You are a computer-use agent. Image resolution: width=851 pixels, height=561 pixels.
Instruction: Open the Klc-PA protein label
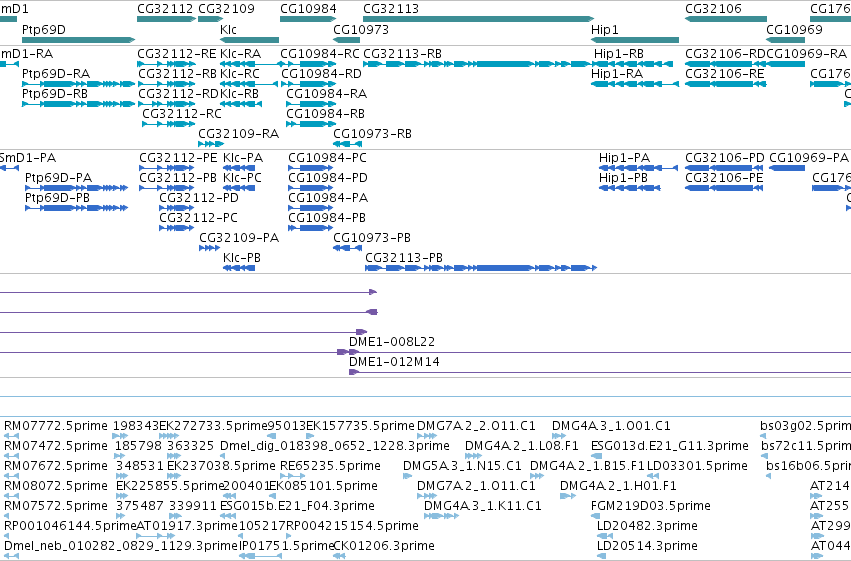pyautogui.click(x=243, y=158)
